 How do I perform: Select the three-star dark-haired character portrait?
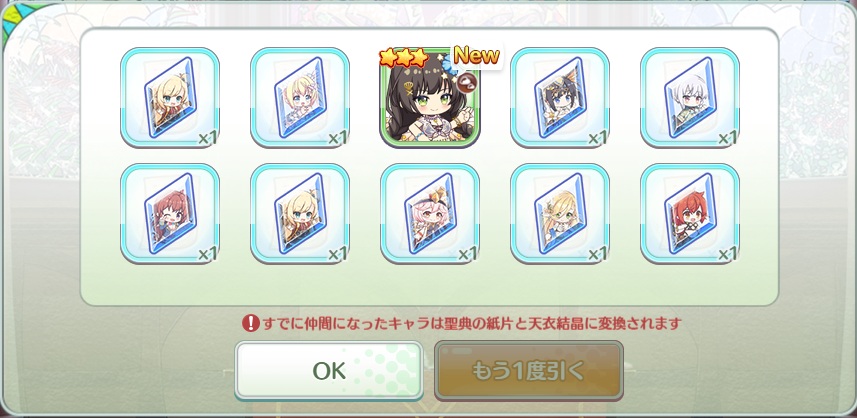430,98
